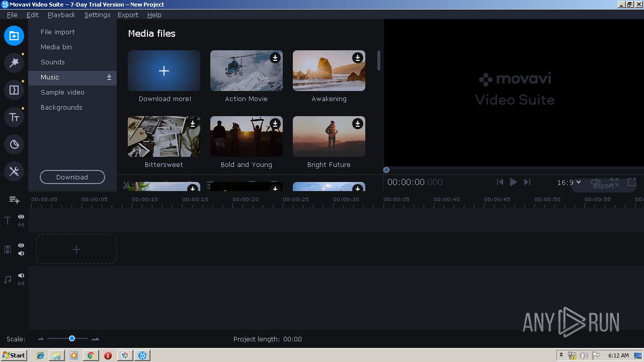Open Chrome from the taskbar

click(91, 355)
